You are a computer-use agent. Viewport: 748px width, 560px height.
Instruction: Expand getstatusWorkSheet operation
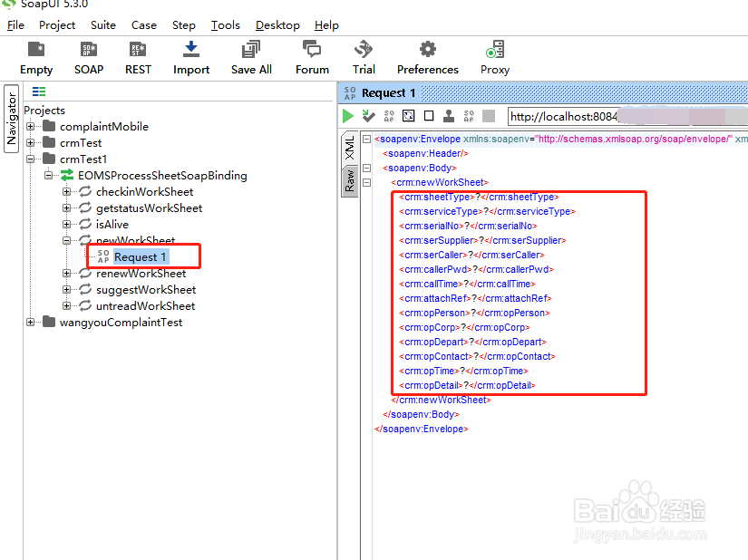pyautogui.click(x=67, y=208)
